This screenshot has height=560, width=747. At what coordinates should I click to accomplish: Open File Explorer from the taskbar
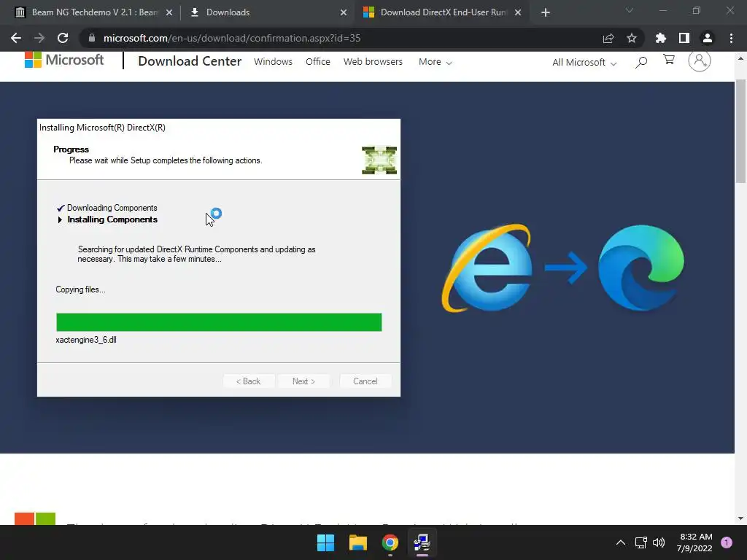(357, 542)
